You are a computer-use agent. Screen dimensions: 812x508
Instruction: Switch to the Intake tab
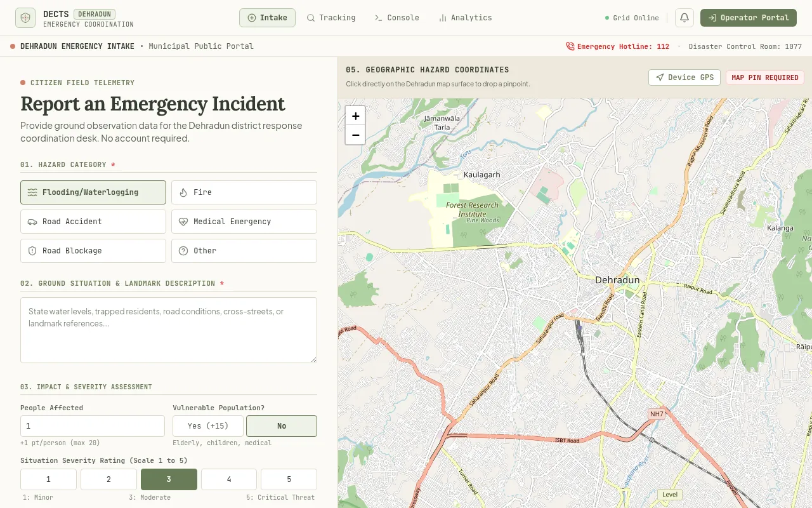[267, 18]
